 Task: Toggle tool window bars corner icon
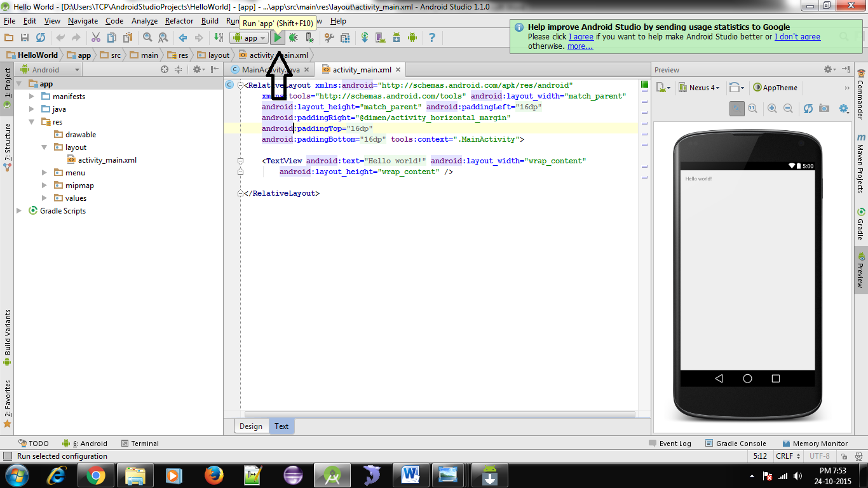pyautogui.click(x=8, y=456)
